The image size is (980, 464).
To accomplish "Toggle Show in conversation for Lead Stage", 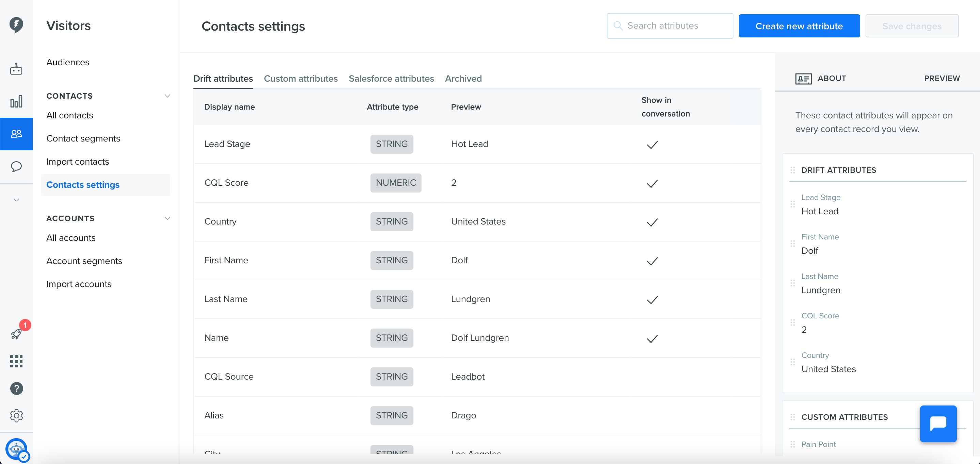I will (x=652, y=145).
